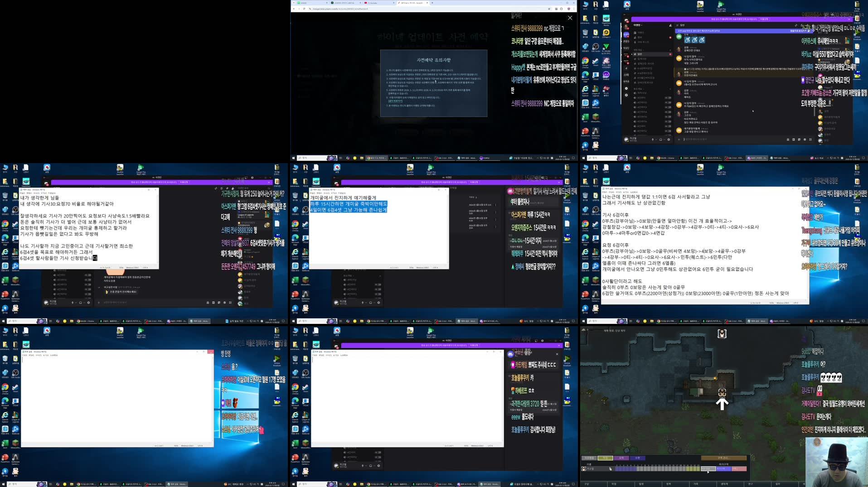Select the yellow 작업 schedule paint mode

point(605,458)
